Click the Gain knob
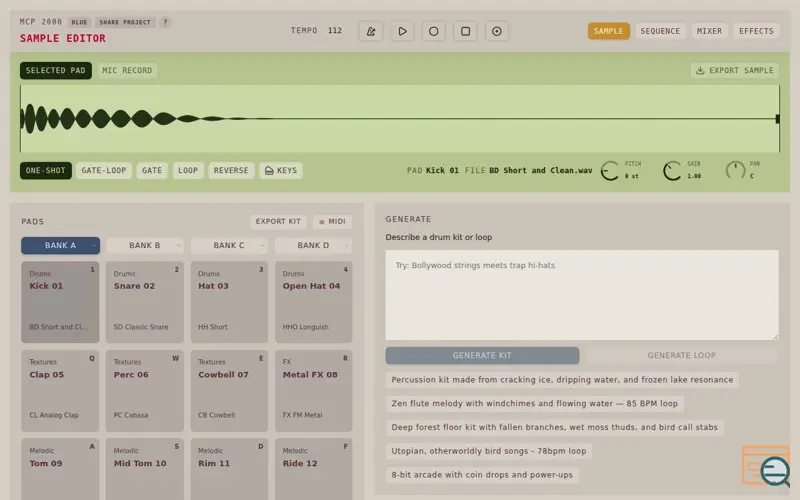 click(672, 170)
